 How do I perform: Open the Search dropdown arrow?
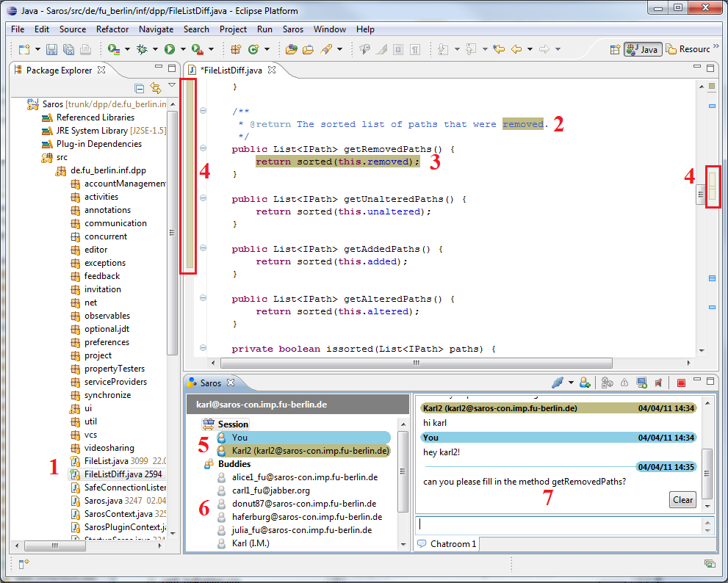tap(340, 49)
